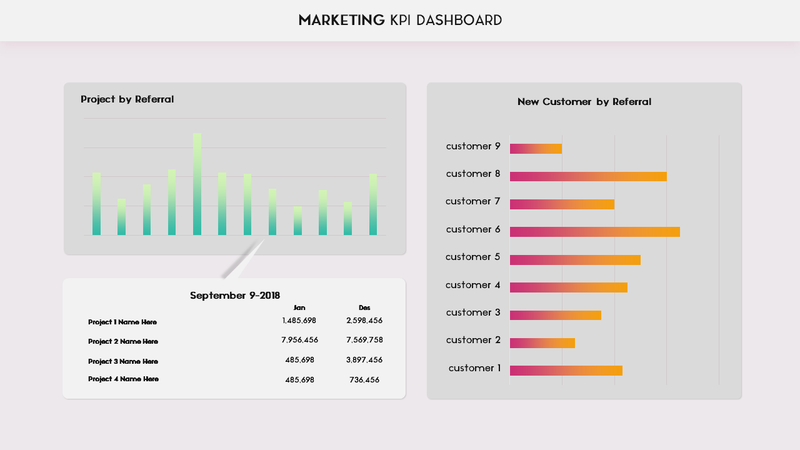Click the customer 3 label
This screenshot has width=800, height=450.
(x=473, y=313)
